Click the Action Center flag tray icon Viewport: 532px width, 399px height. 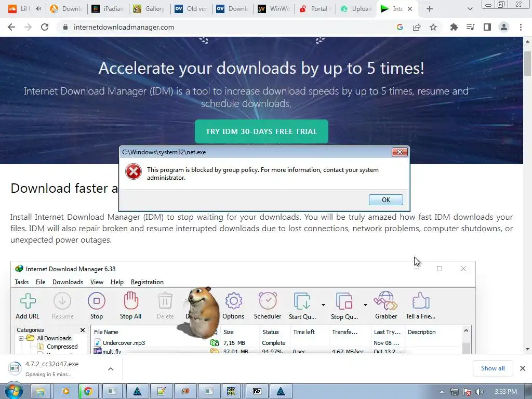pyautogui.click(x=467, y=392)
